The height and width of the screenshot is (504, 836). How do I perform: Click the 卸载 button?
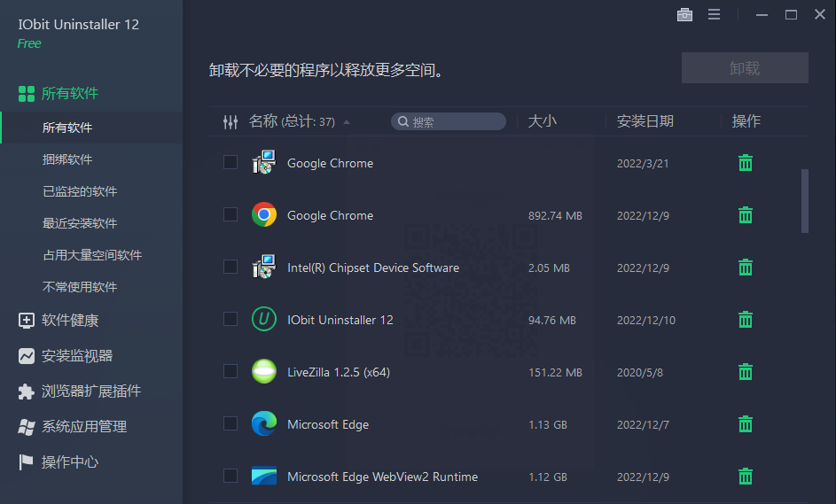coord(745,67)
